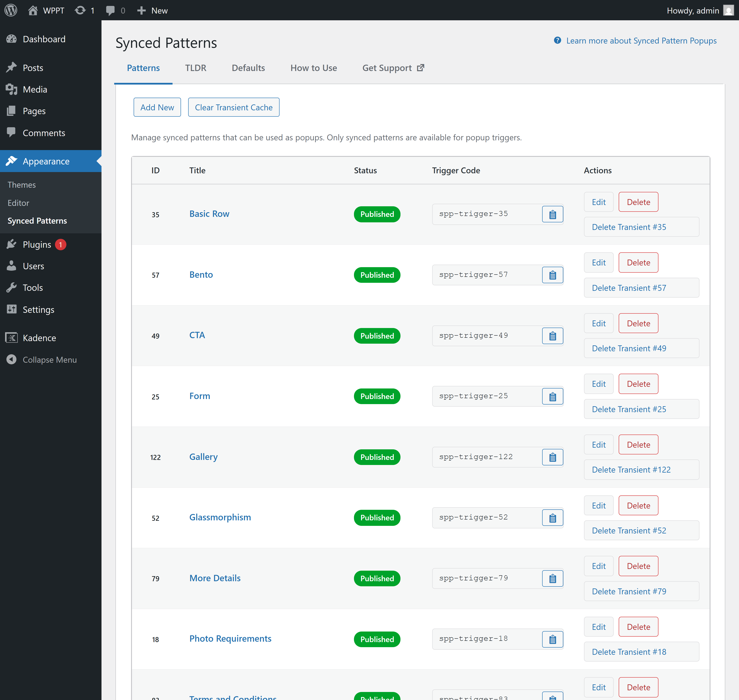Click the admin user avatar

(728, 10)
